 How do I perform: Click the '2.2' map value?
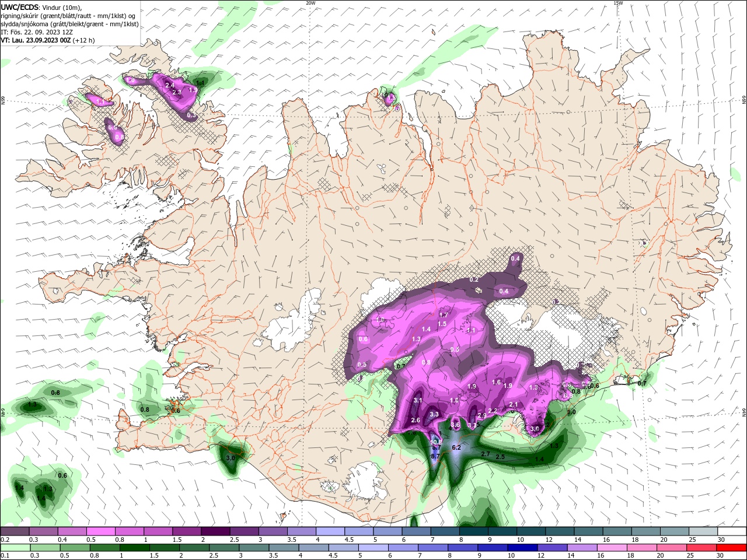click(x=493, y=411)
